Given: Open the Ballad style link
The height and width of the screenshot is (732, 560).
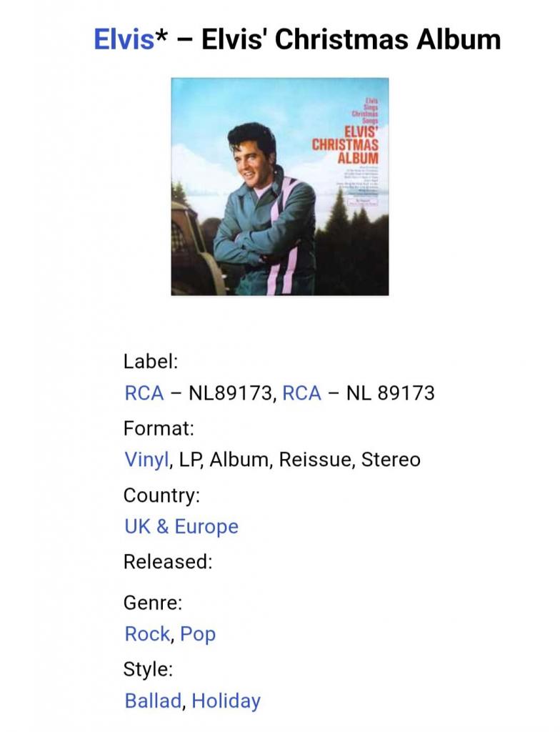Looking at the screenshot, I should tap(153, 701).
